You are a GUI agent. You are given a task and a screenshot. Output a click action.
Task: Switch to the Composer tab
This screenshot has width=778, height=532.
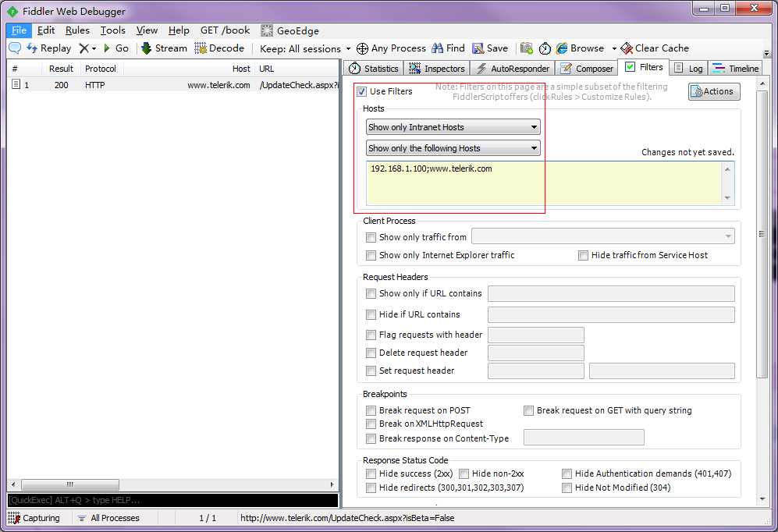tap(587, 69)
